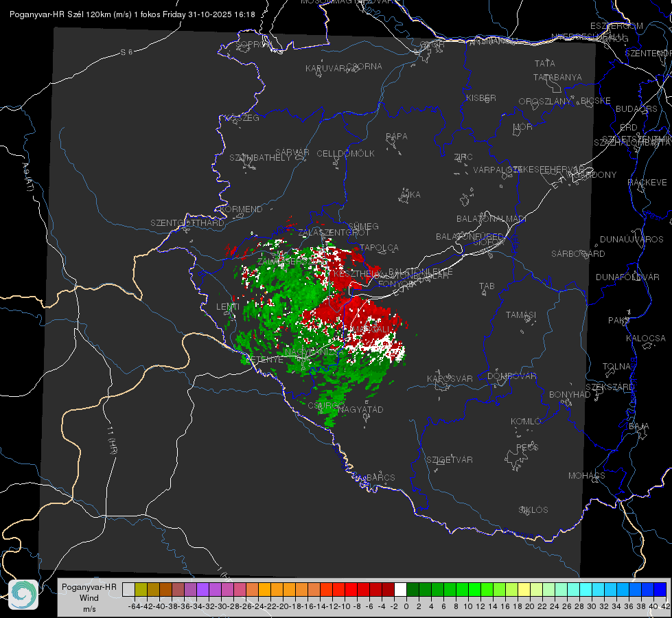Click the MOHACS town label
The width and height of the screenshot is (672, 618).
pyautogui.click(x=587, y=476)
